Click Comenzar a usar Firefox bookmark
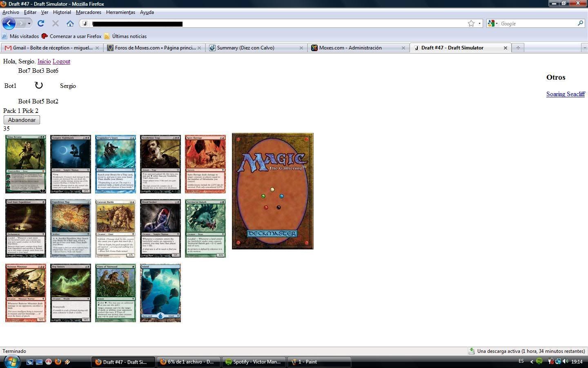This screenshot has width=588, height=368. click(x=71, y=36)
